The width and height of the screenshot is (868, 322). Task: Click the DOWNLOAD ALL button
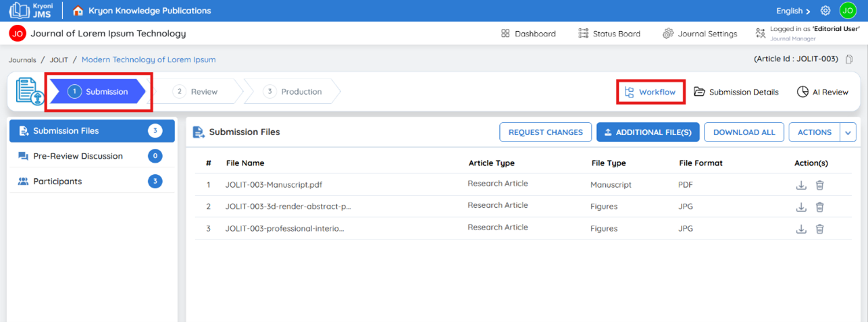coord(744,132)
